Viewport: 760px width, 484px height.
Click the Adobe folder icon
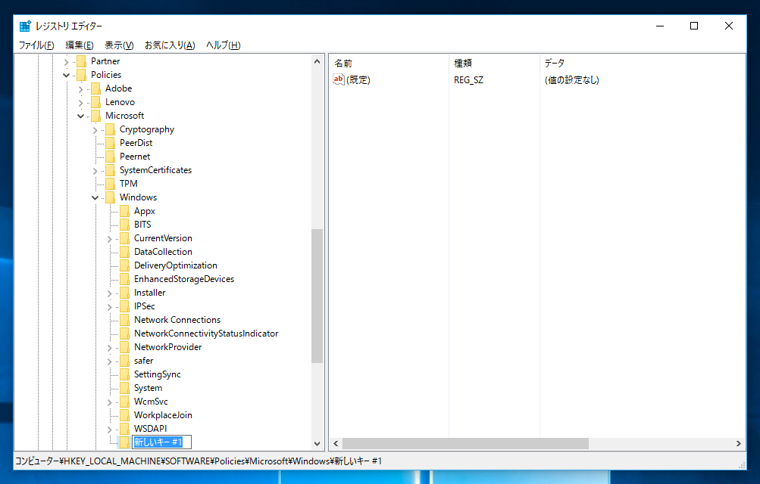click(96, 88)
